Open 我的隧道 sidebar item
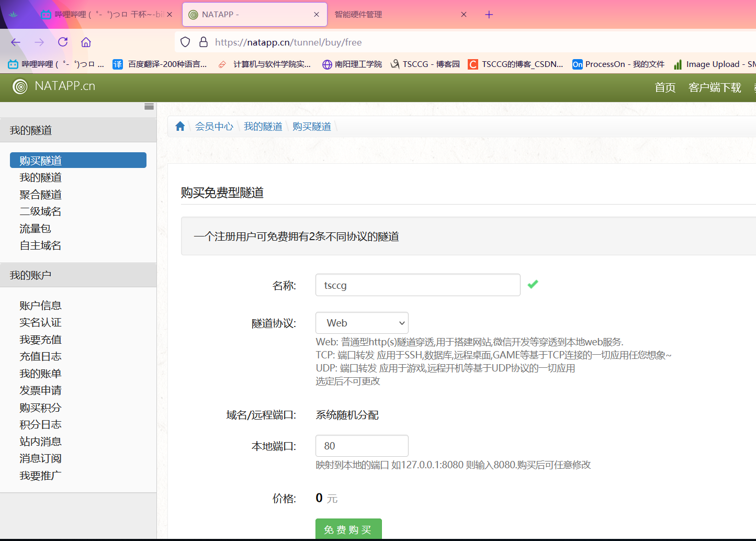This screenshot has height=541, width=756. (x=40, y=177)
